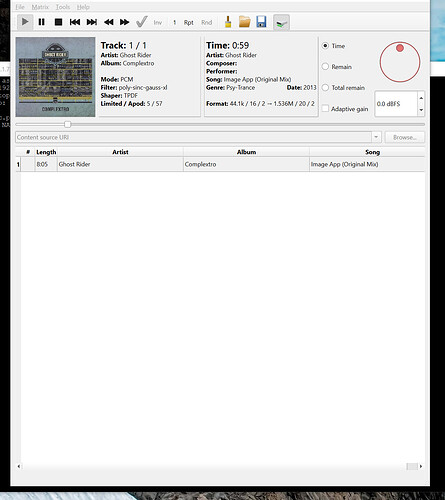The image size is (445, 500).
Task: Stop playback using the square stop icon
Action: [x=58, y=22]
